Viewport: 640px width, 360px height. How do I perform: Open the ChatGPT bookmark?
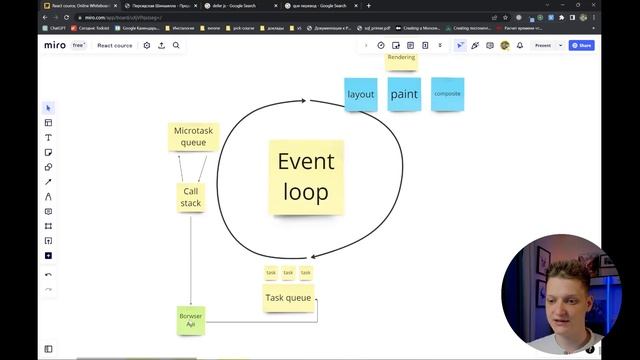point(54,28)
